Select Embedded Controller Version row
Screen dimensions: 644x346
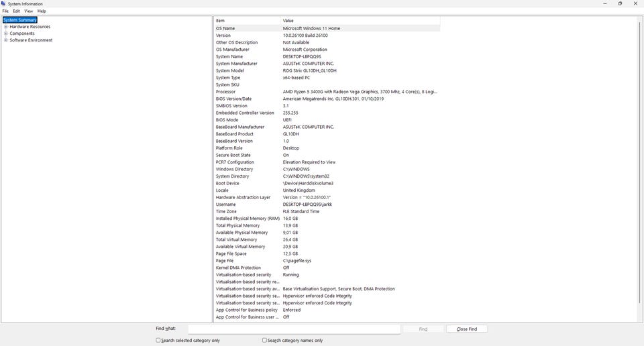(327, 113)
